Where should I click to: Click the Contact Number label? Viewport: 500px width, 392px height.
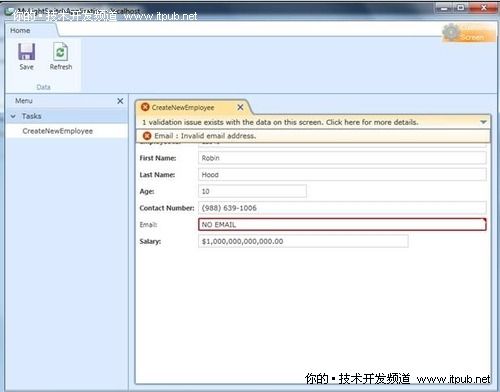click(167, 208)
